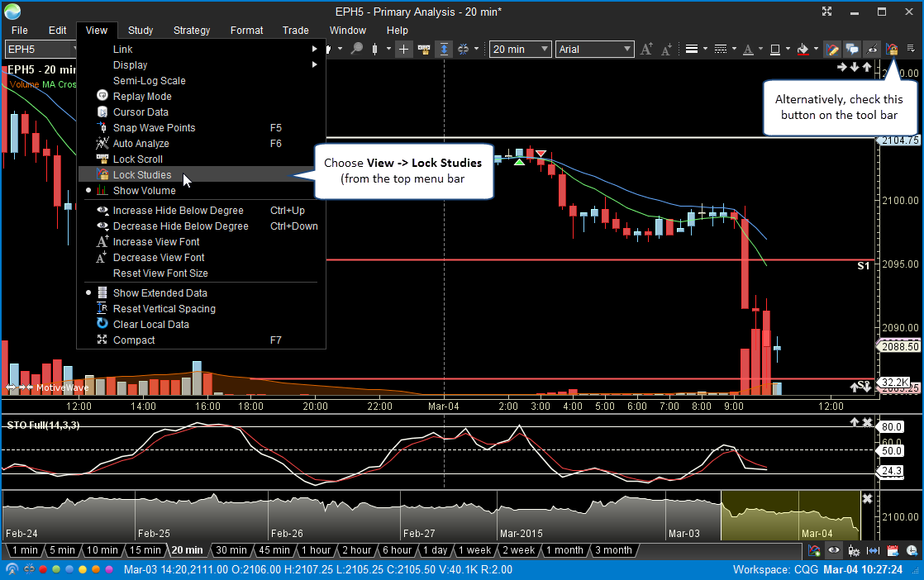924x580 pixels.
Task: Click the text color A icon
Action: coord(749,49)
